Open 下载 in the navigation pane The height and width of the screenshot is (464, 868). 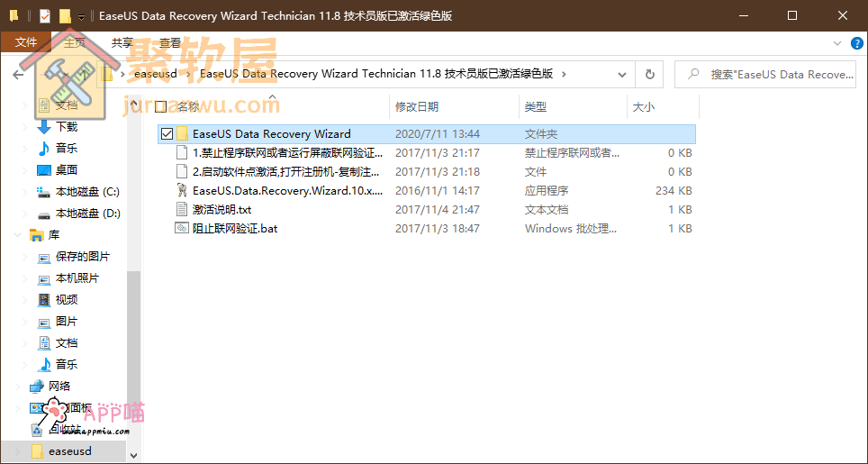coord(67,127)
